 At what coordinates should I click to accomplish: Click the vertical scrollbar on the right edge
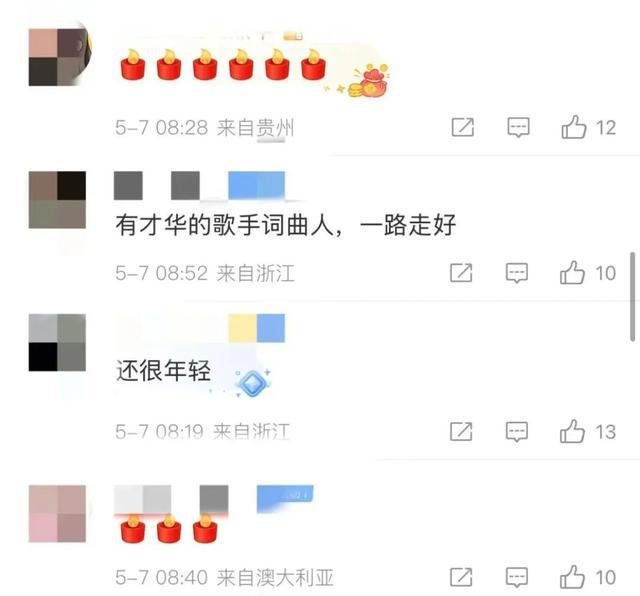(x=633, y=296)
